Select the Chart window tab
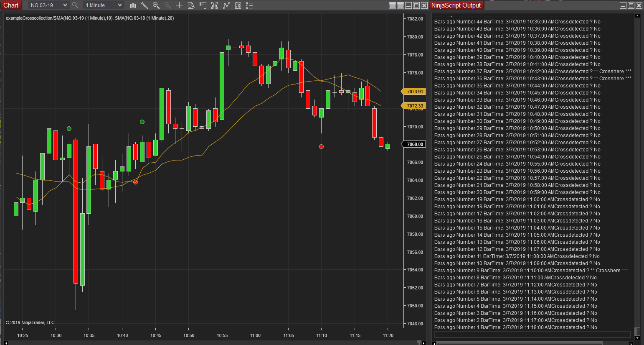The height and width of the screenshot is (345, 644). pyautogui.click(x=11, y=5)
